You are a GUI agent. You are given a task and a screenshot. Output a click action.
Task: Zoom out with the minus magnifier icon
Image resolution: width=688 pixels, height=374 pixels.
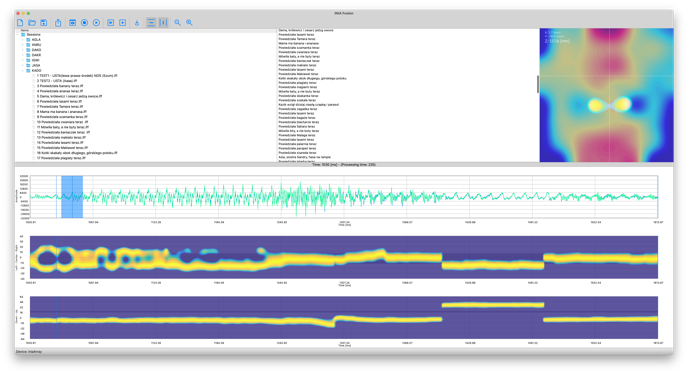(x=177, y=22)
